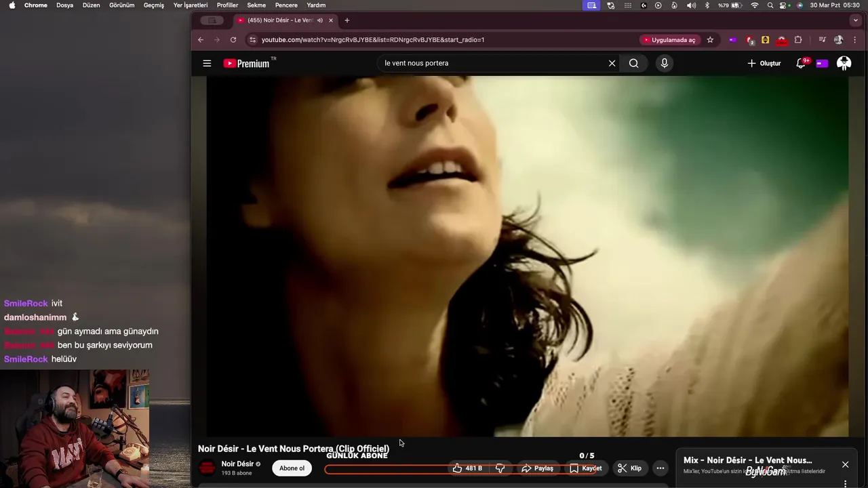Screen dimensions: 868x488
Task: Open Chrome profile avatar
Action: (x=838, y=40)
